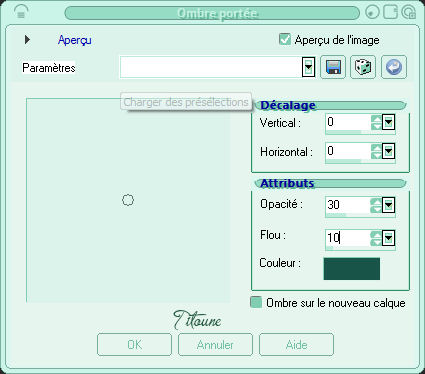This screenshot has height=374, width=425.
Task: Enable Ombre sur le nouveau calque
Action: (256, 302)
